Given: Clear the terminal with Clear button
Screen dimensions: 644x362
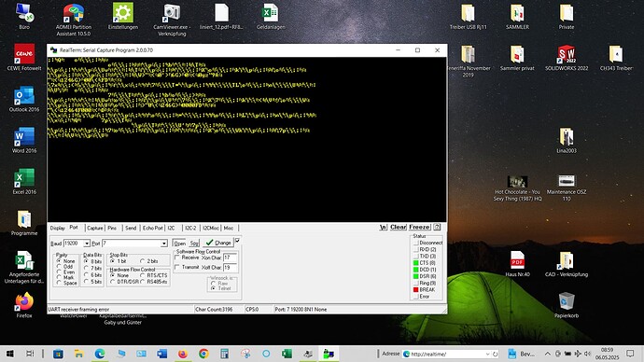Looking at the screenshot, I should point(398,227).
